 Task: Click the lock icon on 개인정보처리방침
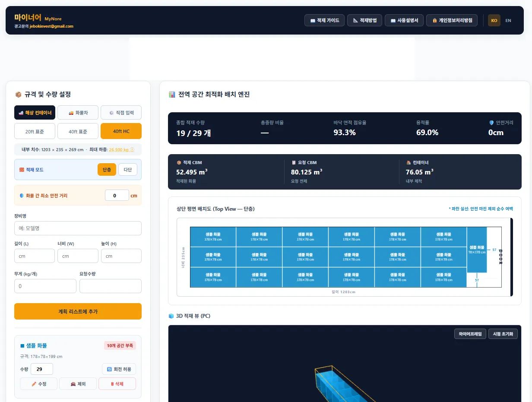click(434, 20)
